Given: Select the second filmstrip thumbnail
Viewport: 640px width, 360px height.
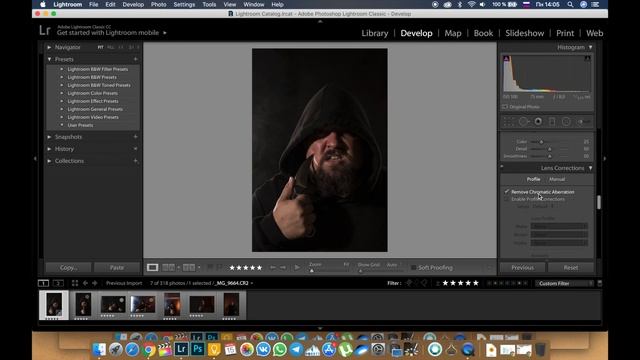Looking at the screenshot, I should (x=83, y=304).
